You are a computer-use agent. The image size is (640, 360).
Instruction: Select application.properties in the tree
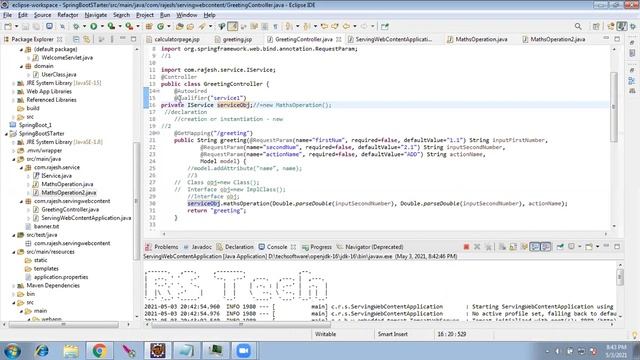point(61,277)
